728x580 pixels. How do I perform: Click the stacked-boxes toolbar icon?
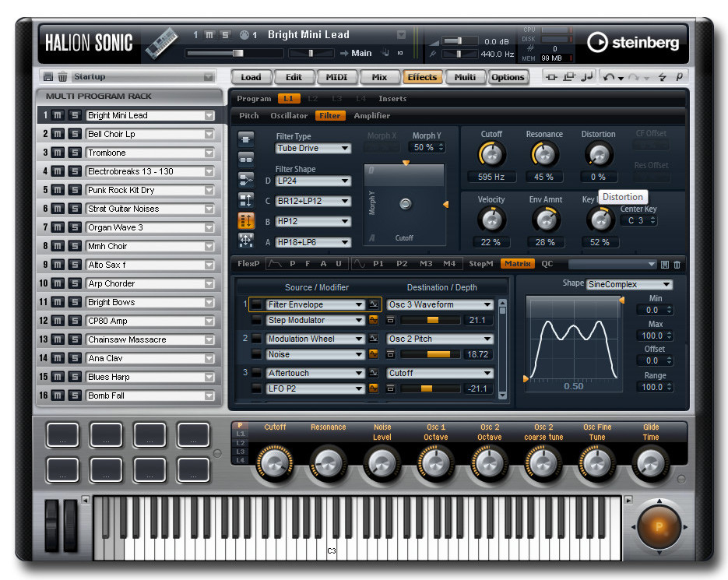[569, 76]
